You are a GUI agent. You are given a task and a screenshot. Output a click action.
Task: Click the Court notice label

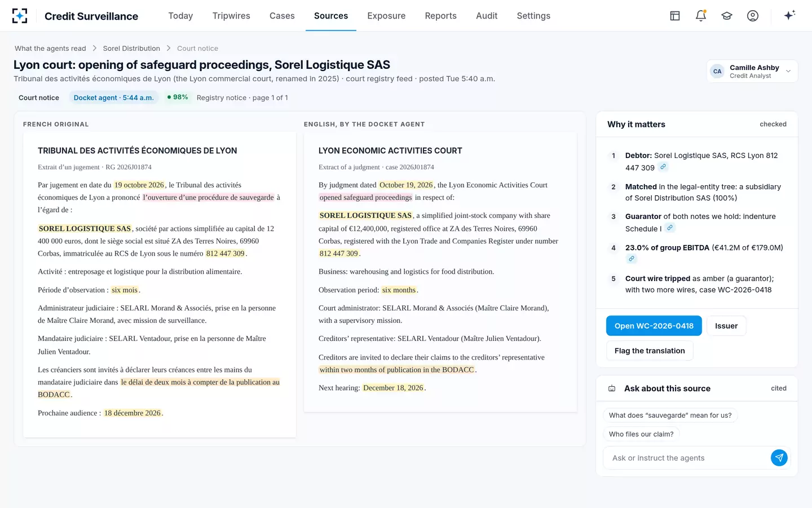(x=39, y=98)
